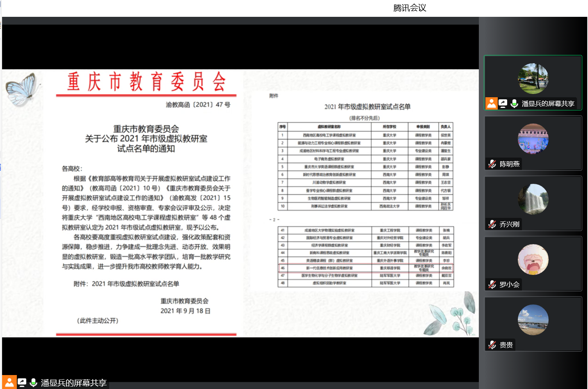Click the muted microphone icon beside 贵贵
588x389 pixels.
point(492,345)
